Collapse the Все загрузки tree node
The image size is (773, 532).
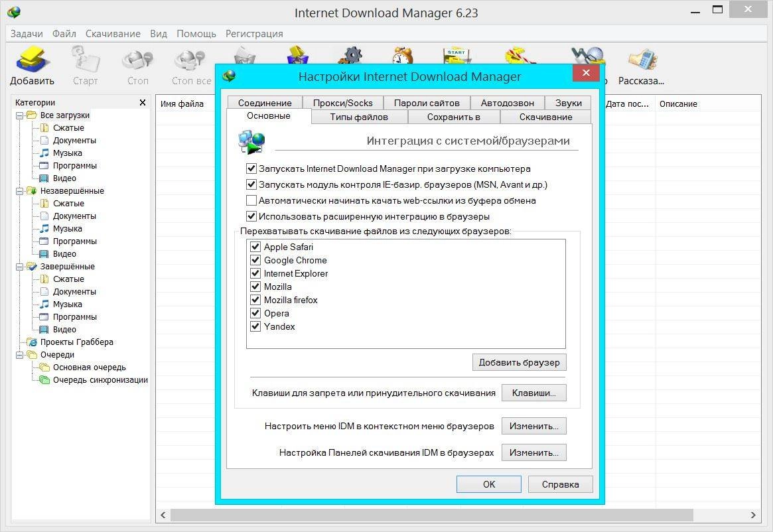tap(20, 115)
